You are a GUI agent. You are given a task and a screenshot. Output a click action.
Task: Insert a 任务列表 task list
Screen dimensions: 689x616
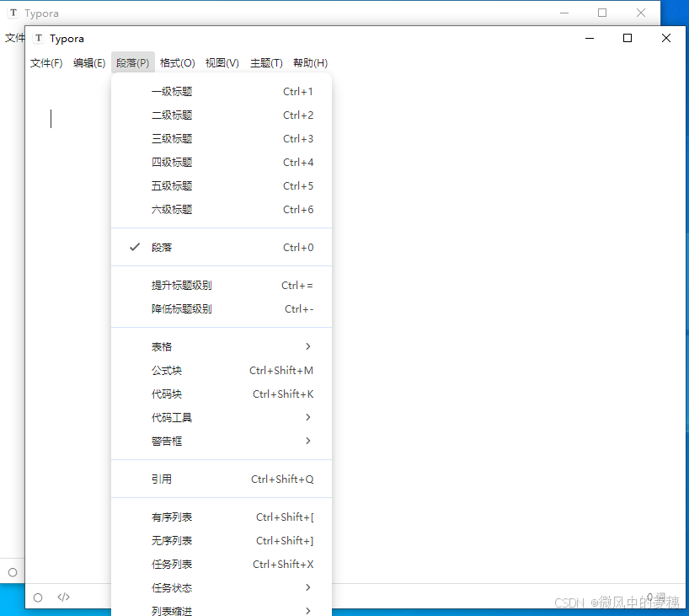[x=222, y=565]
